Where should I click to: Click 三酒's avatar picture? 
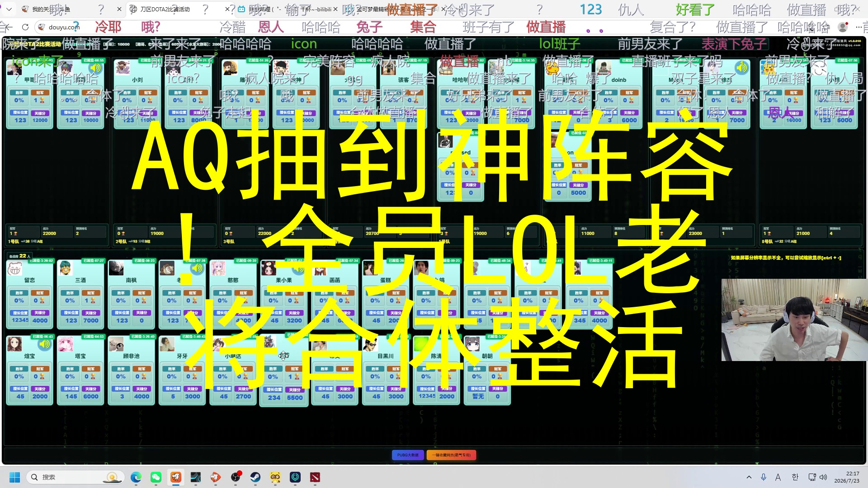coord(65,268)
